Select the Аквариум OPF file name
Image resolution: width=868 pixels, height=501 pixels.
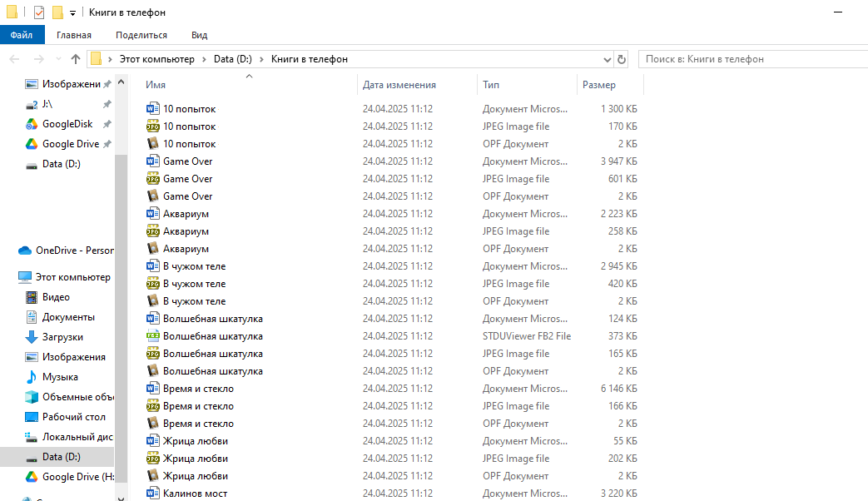[x=186, y=249]
